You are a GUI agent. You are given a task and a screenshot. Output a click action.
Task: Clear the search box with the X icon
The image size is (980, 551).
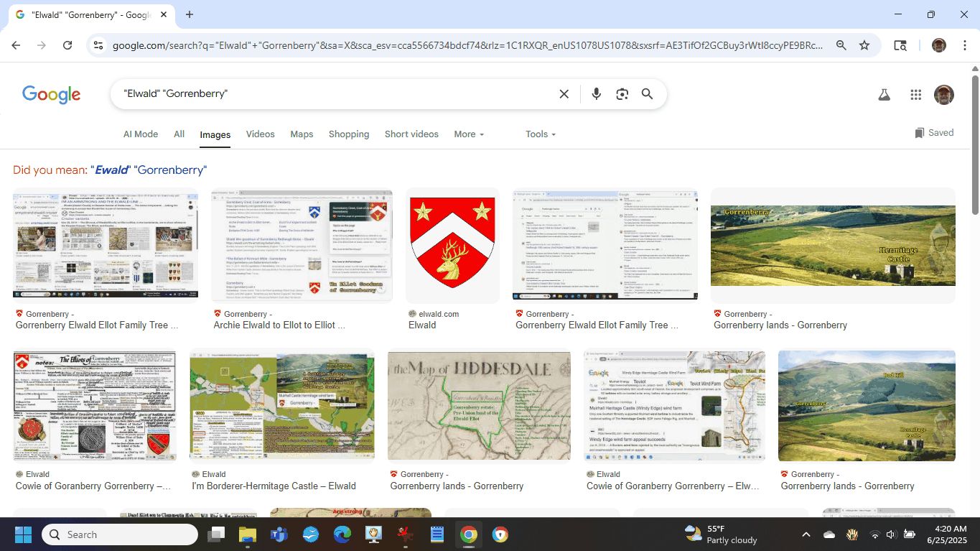[564, 94]
